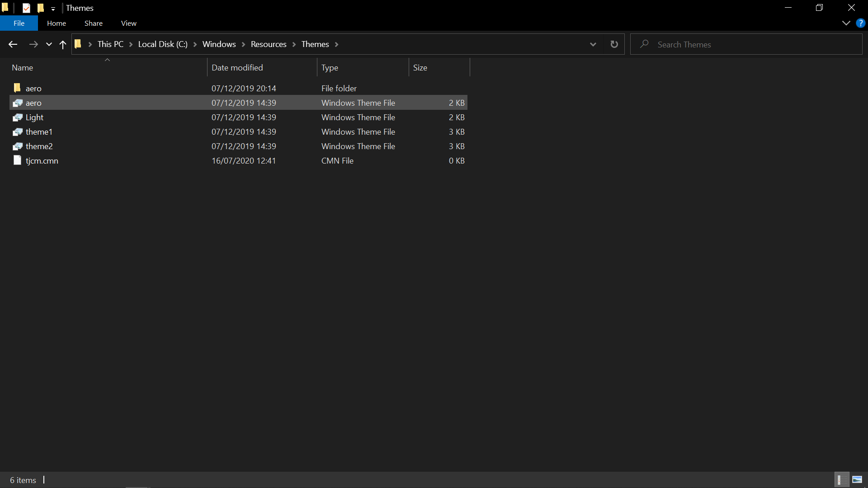This screenshot has width=868, height=488.
Task: Open the File ribbon tab
Action: [19, 23]
